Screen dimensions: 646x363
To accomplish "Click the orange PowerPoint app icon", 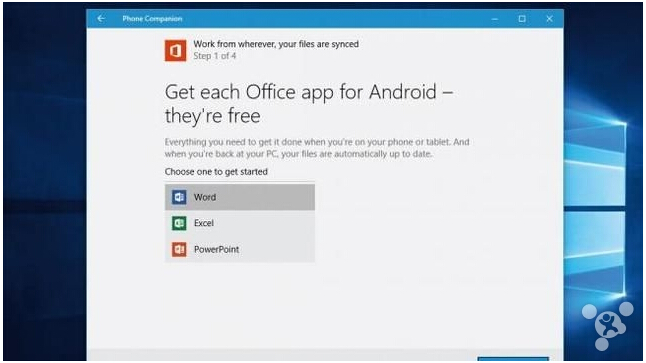I will tap(179, 249).
